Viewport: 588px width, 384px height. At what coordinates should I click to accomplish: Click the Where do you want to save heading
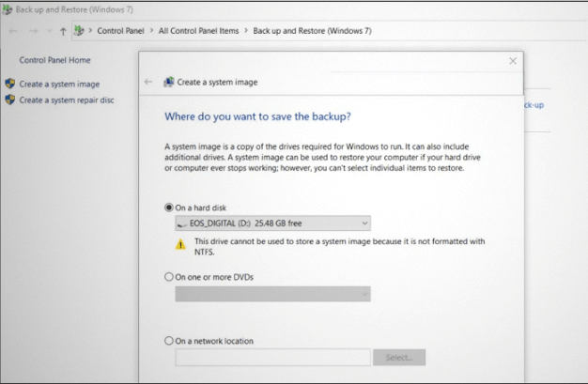257,116
